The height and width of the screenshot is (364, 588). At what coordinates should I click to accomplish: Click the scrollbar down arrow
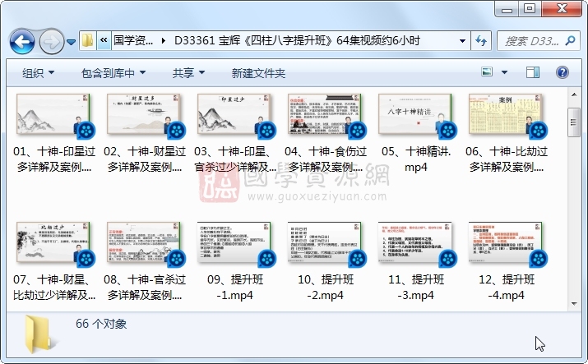click(574, 304)
